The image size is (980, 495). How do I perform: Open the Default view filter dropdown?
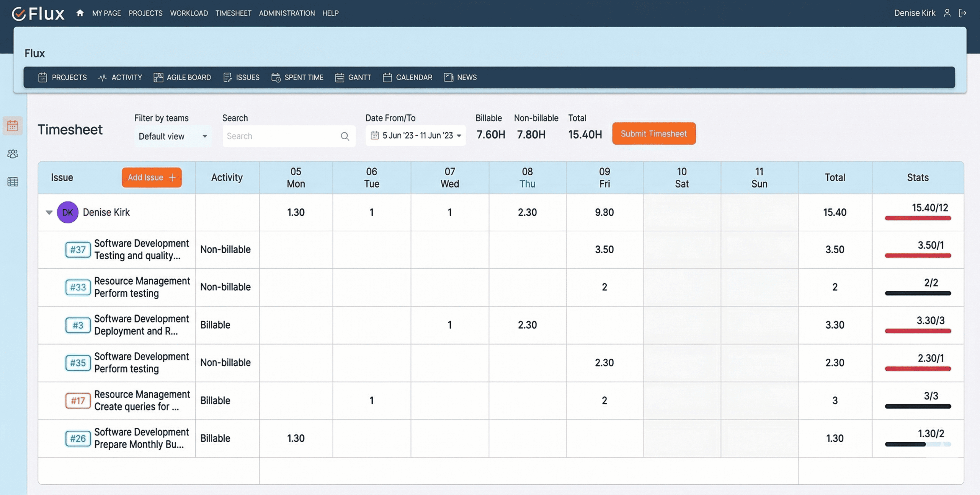205,136
